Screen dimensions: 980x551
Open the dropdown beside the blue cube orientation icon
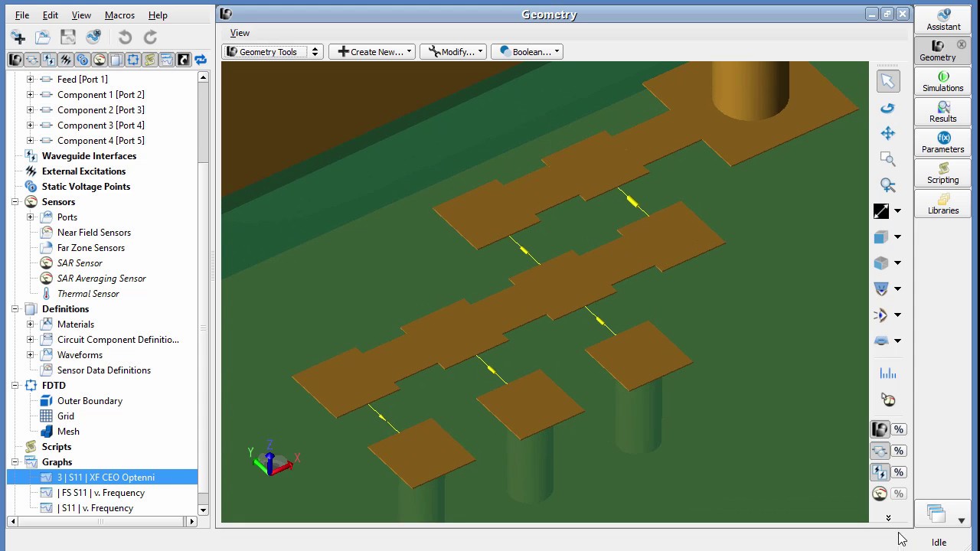897,237
